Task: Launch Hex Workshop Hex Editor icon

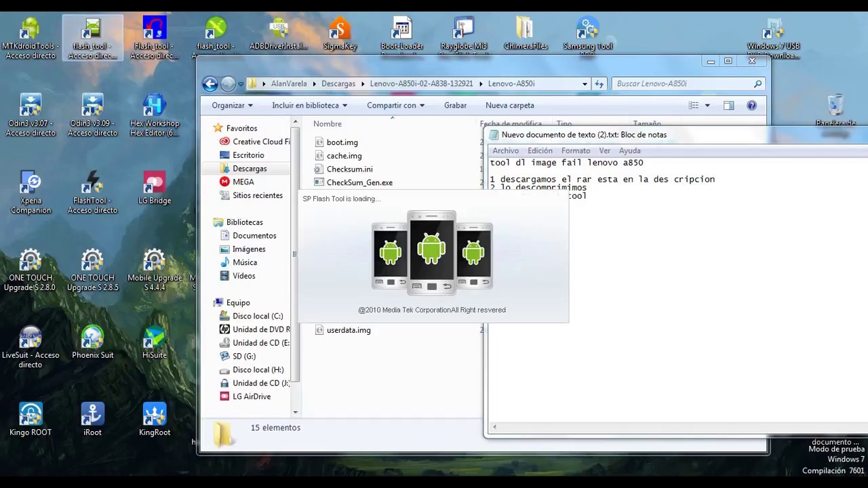Action: click(155, 116)
